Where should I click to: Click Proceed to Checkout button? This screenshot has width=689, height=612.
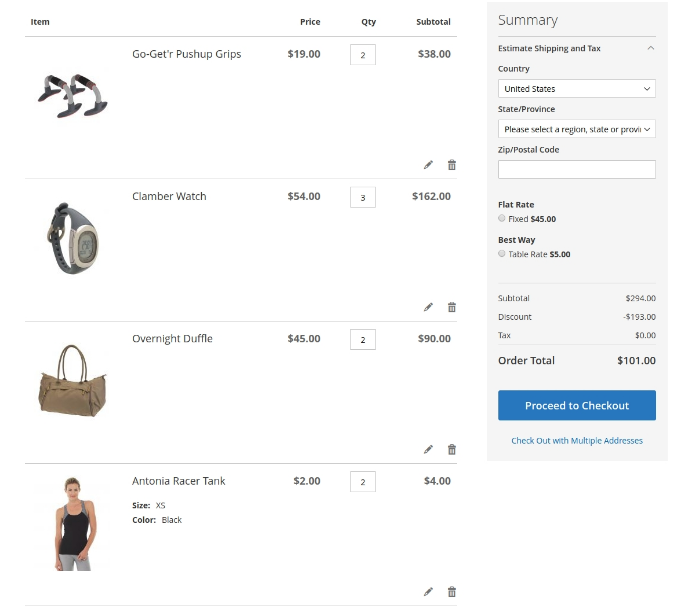[576, 405]
